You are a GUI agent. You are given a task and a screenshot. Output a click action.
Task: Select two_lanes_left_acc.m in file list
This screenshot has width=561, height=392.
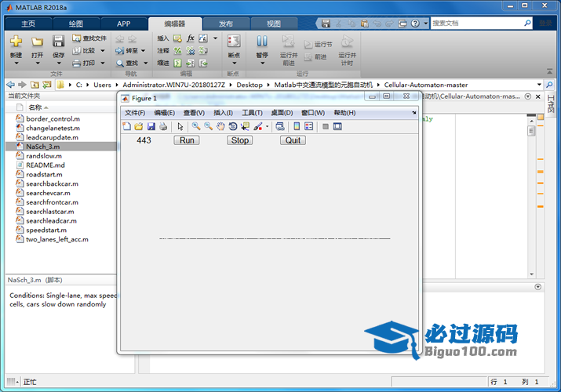[57, 239]
